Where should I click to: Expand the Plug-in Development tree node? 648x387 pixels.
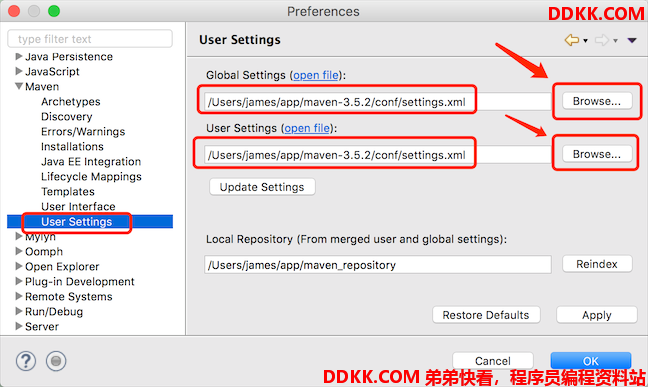(x=19, y=281)
